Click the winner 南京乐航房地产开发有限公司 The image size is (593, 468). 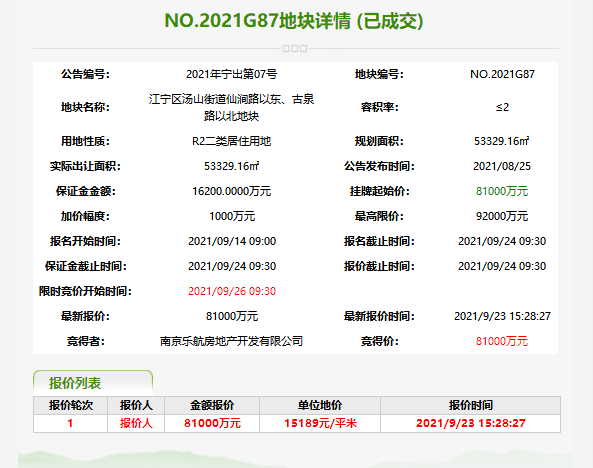231,341
